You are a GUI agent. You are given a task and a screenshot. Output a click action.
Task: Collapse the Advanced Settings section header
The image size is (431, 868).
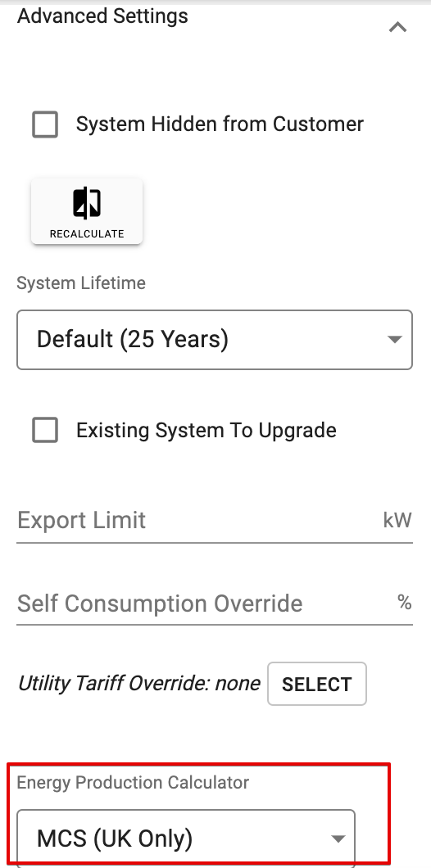click(x=102, y=16)
